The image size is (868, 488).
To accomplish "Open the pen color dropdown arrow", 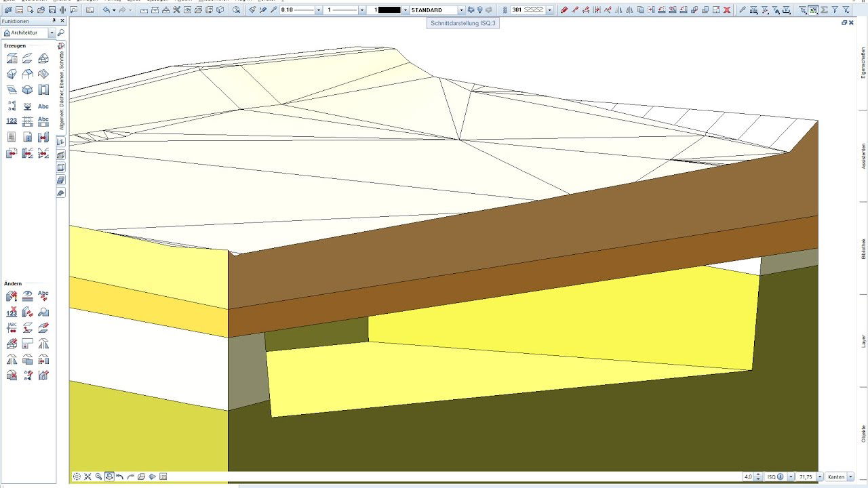I will (406, 10).
